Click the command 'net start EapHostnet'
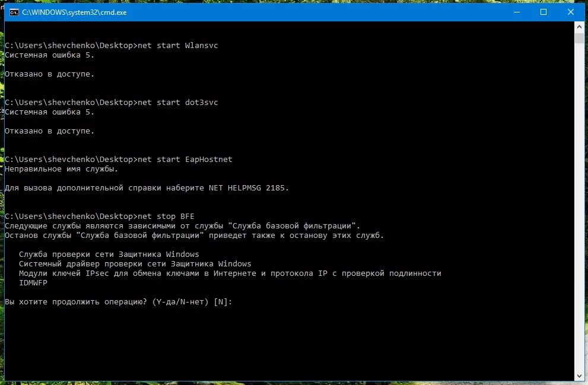Viewport: 588px width, 385px height. (185, 160)
